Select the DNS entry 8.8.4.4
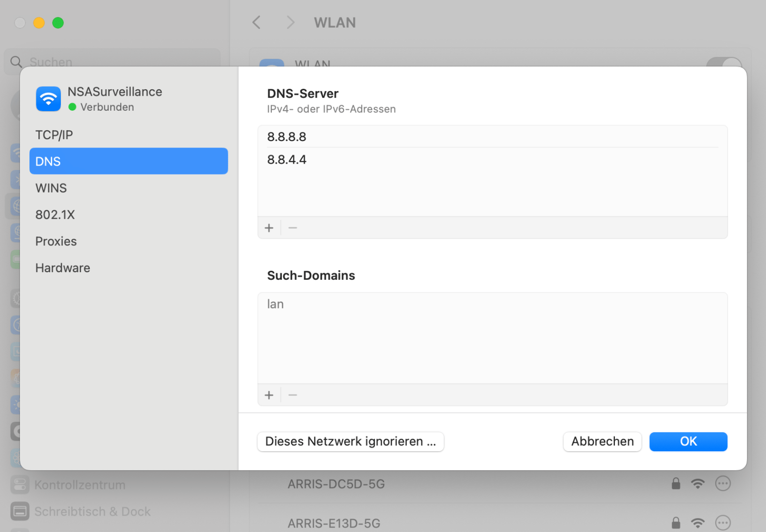The image size is (766, 532). (x=287, y=160)
